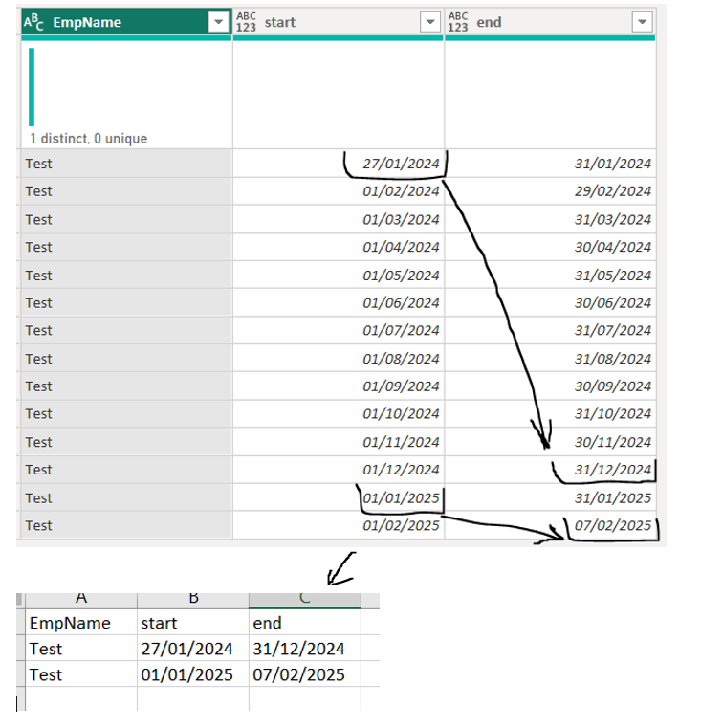723x728 pixels.
Task: Select the start column header
Action: [x=339, y=22]
